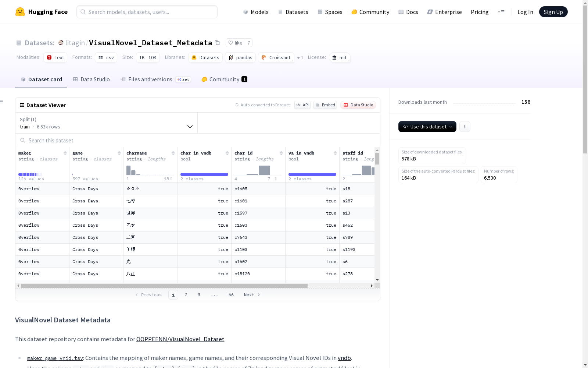This screenshot has width=588, height=368.
Task: Open the navigation overflow menu icon
Action: pos(501,12)
